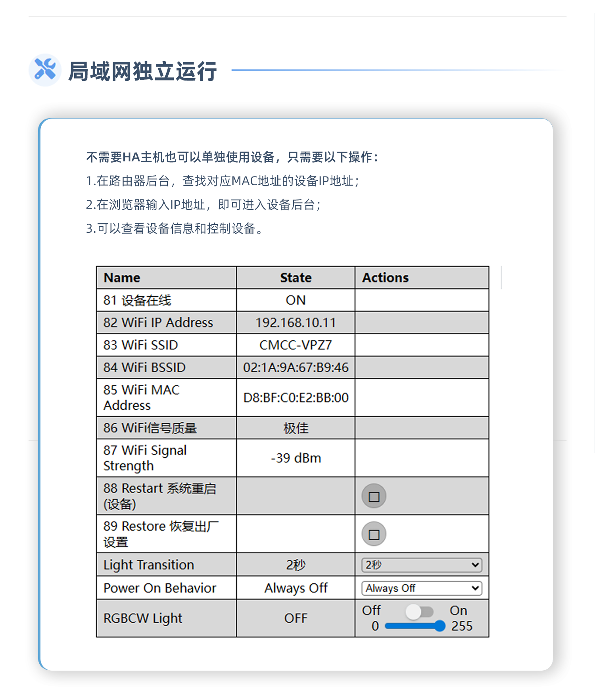Click the SSID value CMCC-VPZ7
Viewport: 595px width, 700px height.
(x=296, y=345)
